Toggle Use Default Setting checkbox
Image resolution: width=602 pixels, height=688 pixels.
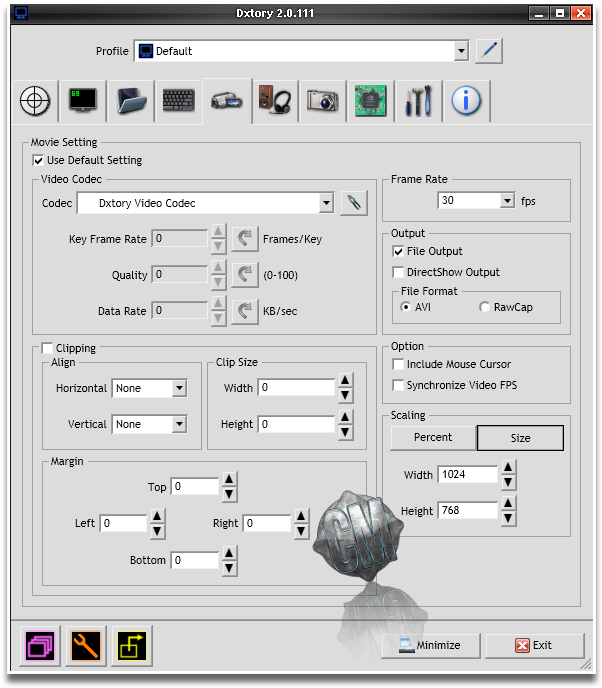pyautogui.click(x=38, y=160)
